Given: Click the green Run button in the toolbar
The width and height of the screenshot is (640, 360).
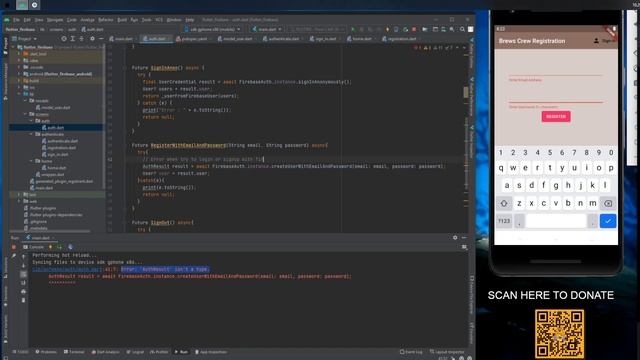Looking at the screenshot, I should (353, 29).
